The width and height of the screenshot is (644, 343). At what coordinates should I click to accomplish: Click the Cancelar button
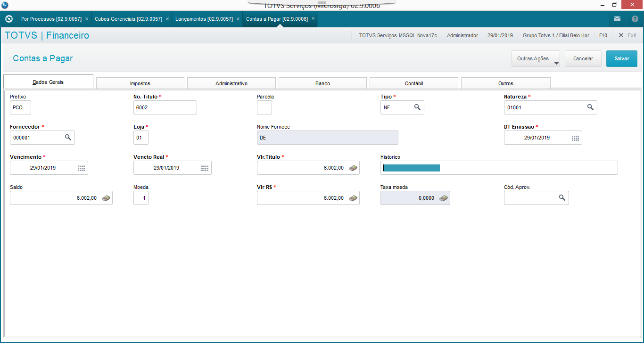pyautogui.click(x=583, y=58)
